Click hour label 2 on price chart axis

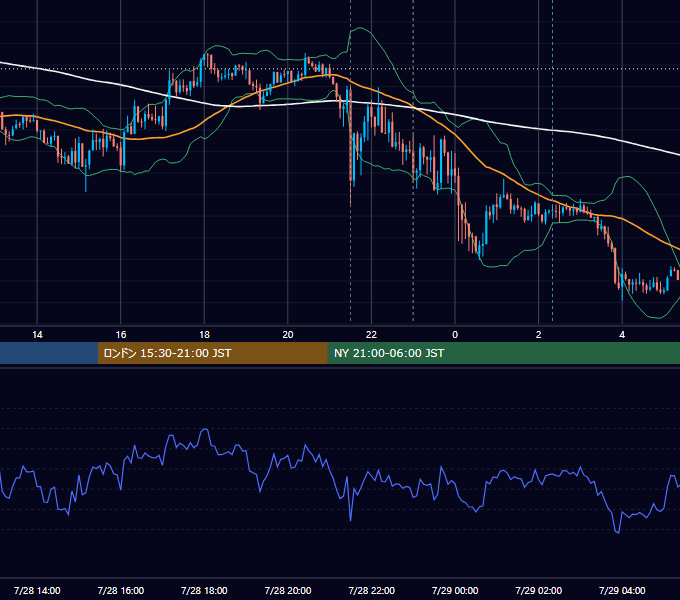click(x=539, y=335)
